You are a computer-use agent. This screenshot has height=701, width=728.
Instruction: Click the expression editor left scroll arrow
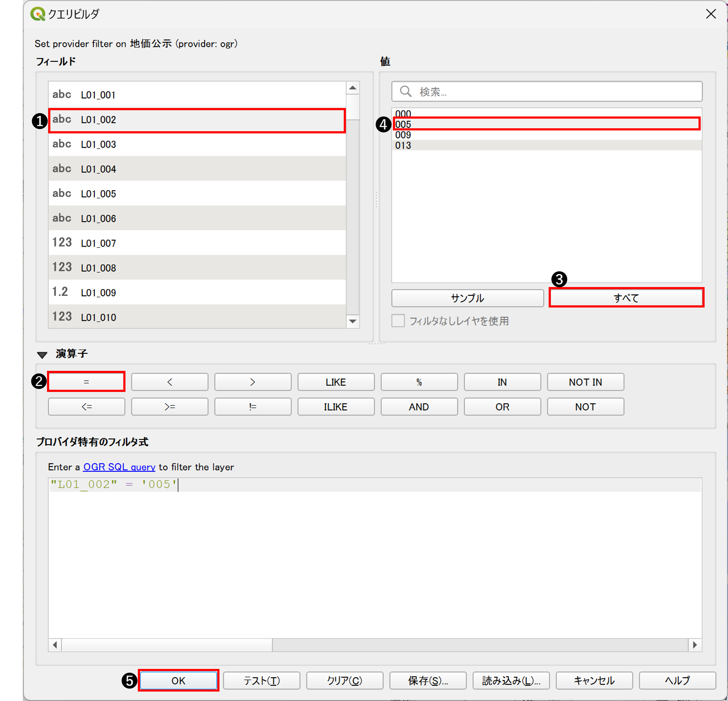[x=55, y=645]
